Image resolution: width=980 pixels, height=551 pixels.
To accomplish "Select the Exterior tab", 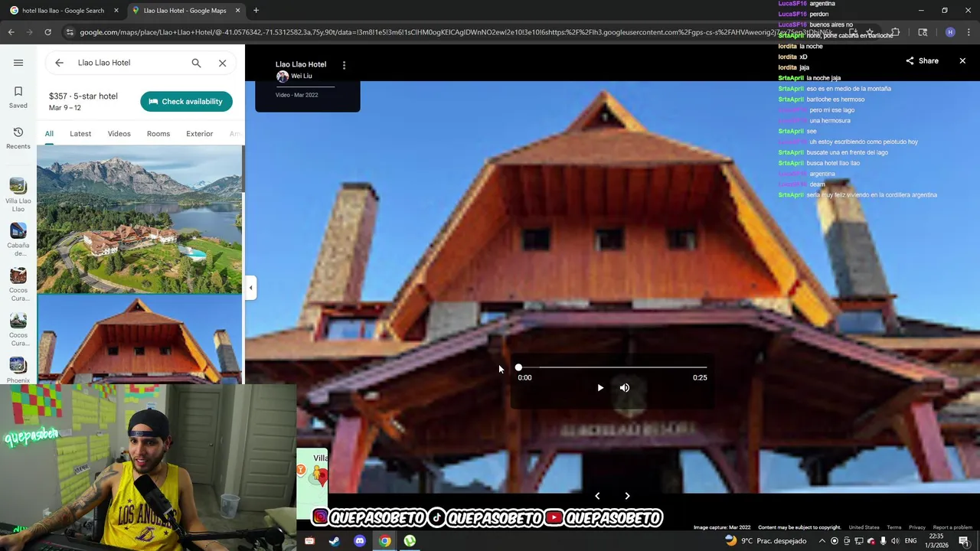I will pos(199,134).
